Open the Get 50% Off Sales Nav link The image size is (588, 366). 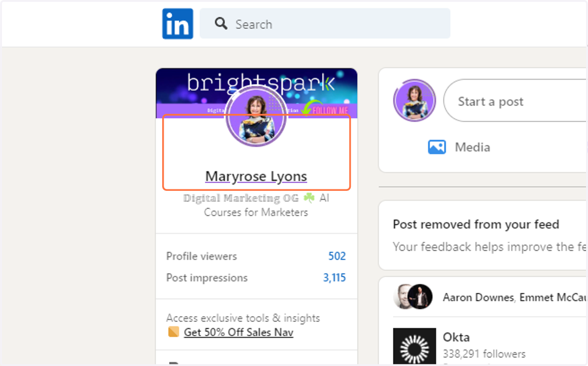click(x=239, y=332)
